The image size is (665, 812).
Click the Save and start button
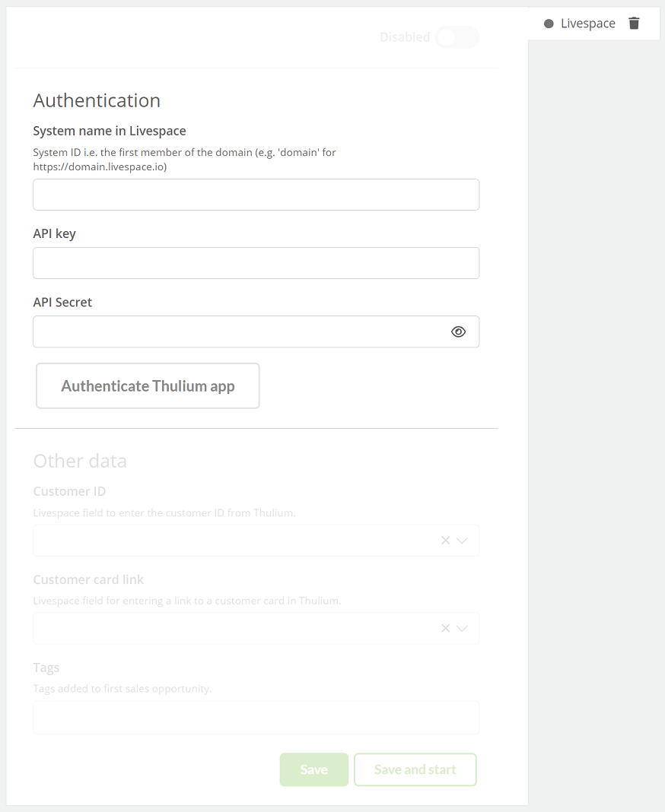click(x=415, y=769)
